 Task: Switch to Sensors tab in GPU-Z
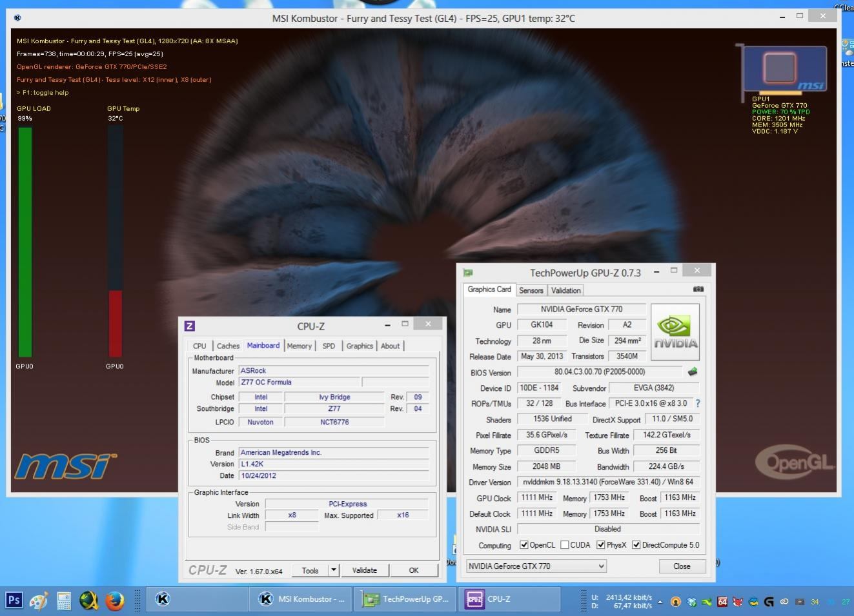click(x=531, y=290)
